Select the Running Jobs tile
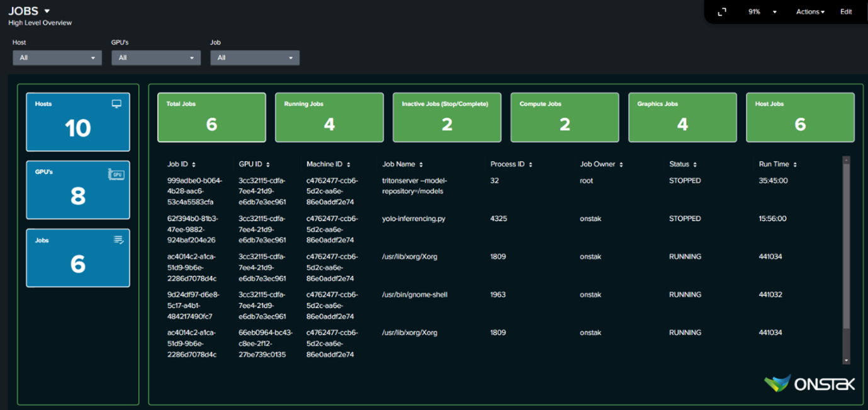 tap(329, 117)
